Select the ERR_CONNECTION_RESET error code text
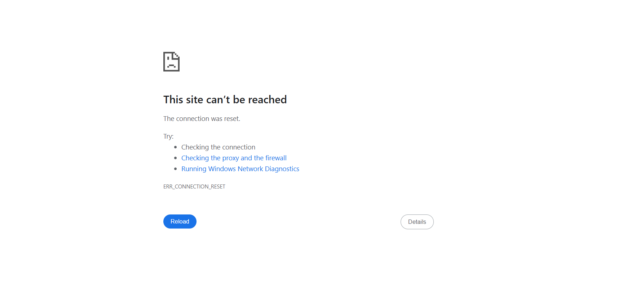Screen dimensions: 644x291 (x=194, y=186)
